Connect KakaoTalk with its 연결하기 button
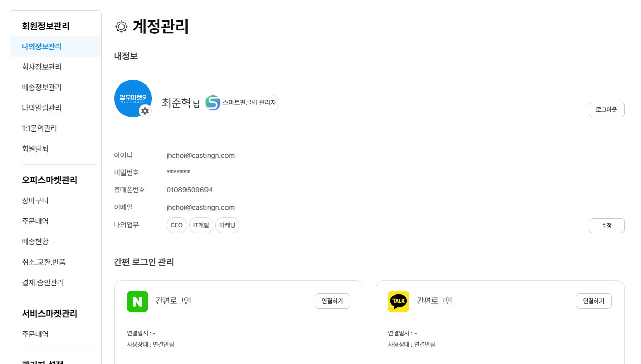This screenshot has width=641, height=364. point(593,301)
